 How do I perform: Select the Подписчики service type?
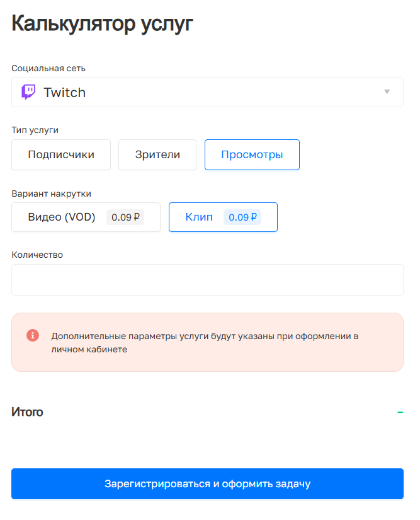tap(61, 155)
